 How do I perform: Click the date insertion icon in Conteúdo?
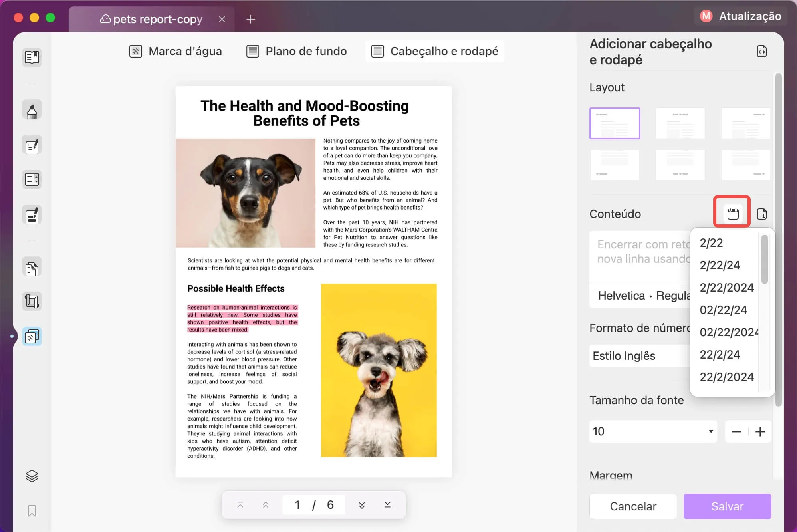click(x=732, y=212)
